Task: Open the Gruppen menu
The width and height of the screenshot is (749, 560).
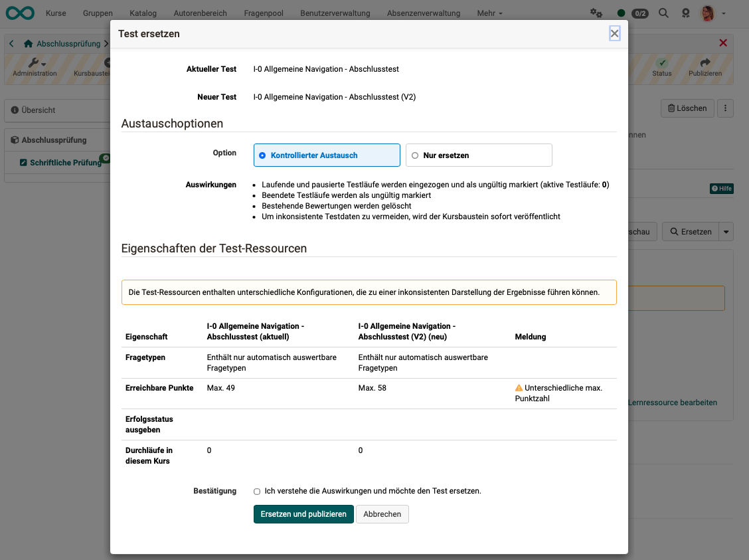Action: click(x=98, y=13)
